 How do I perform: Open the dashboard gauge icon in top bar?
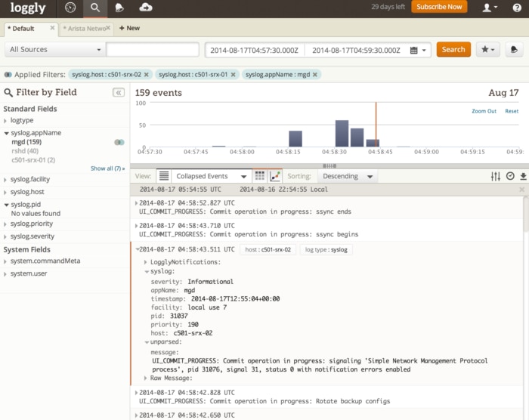(x=70, y=8)
